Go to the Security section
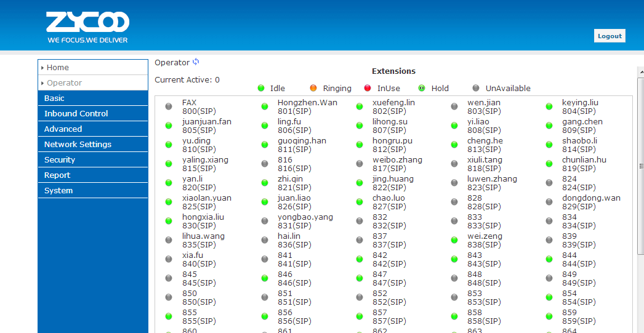Screen dimensions: 644x333 coord(60,160)
